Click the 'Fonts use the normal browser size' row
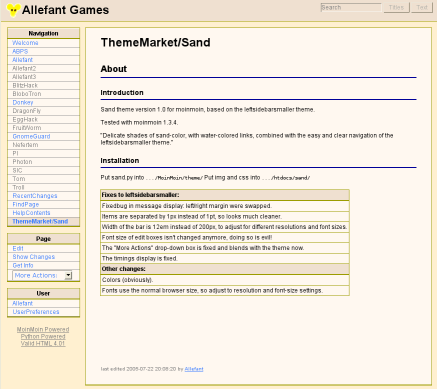Screen dimensions: 437x389 pos(225,290)
